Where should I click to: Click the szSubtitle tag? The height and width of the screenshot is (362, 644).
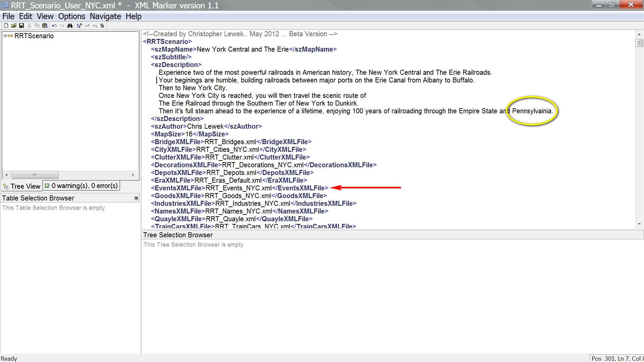point(171,57)
